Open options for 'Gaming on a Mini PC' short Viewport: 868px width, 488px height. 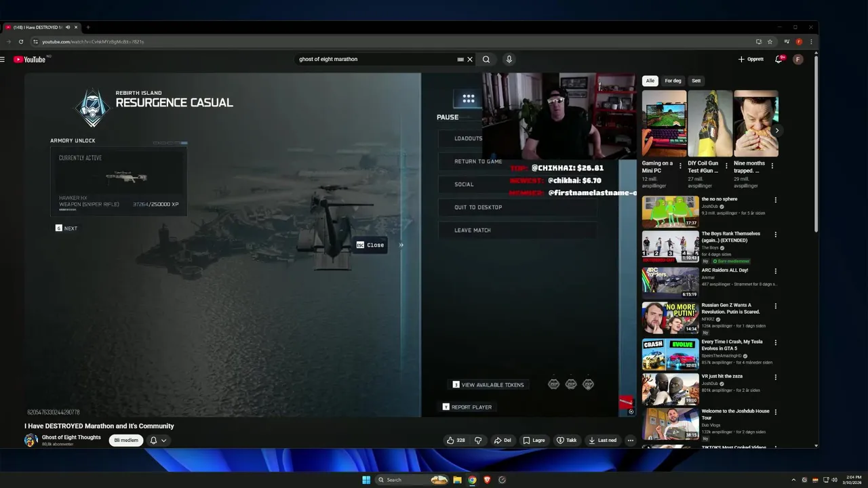[680, 165]
